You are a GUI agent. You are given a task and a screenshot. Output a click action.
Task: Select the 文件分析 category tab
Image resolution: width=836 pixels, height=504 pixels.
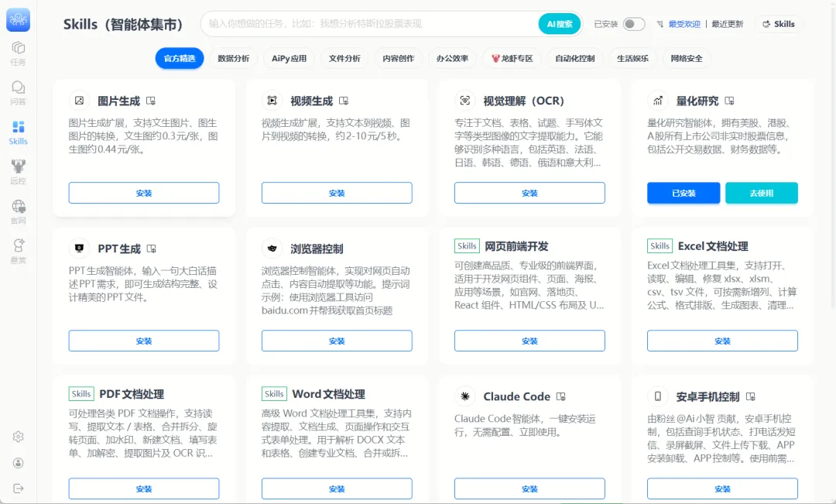[344, 59]
